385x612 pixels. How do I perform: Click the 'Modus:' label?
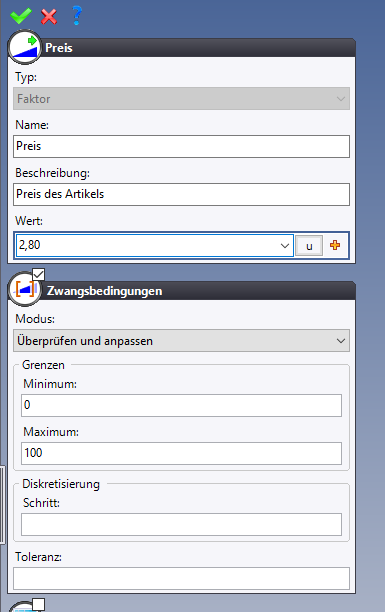coord(35,319)
